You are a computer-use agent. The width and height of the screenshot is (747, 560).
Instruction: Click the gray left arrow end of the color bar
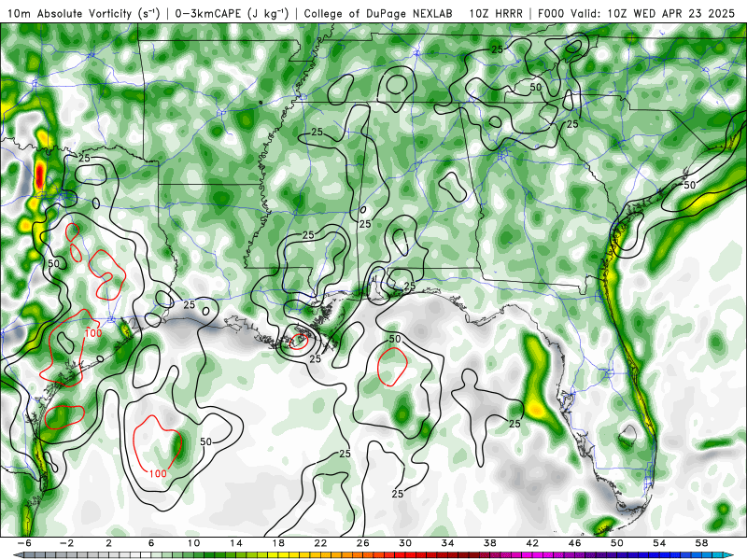18,555
